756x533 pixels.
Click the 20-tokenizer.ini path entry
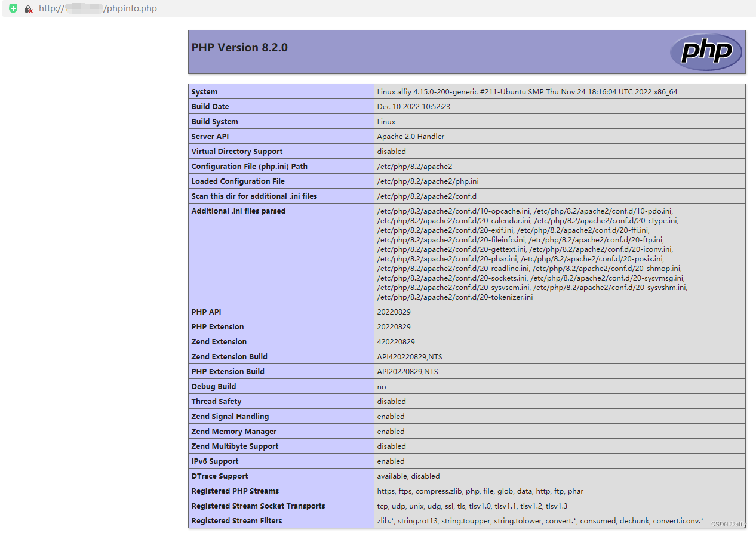455,297
